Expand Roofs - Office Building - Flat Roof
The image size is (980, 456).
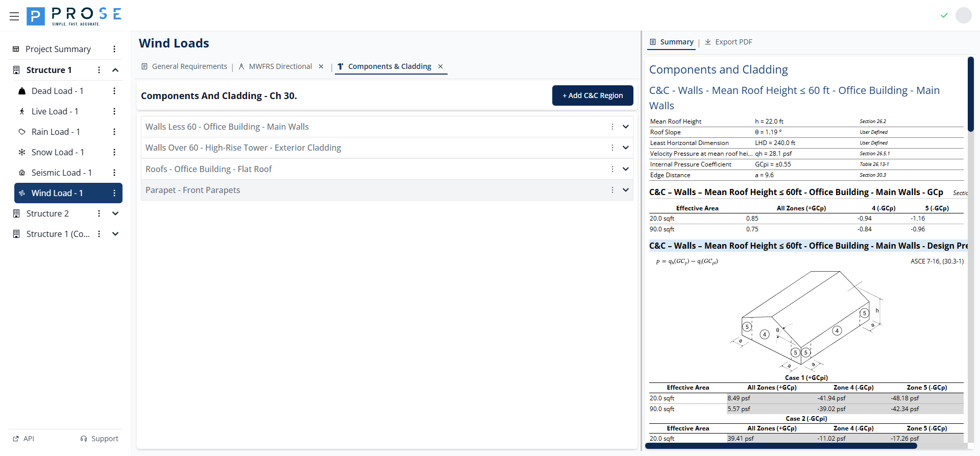tap(625, 169)
